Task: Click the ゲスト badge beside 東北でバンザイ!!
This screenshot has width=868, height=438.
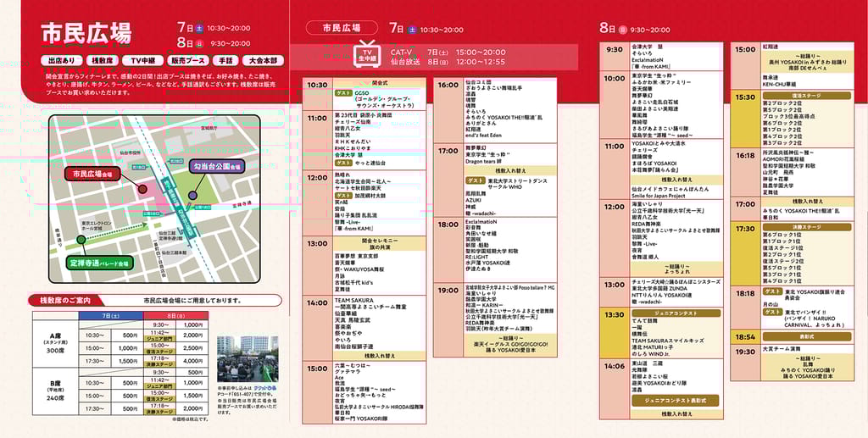Action: 772,312
